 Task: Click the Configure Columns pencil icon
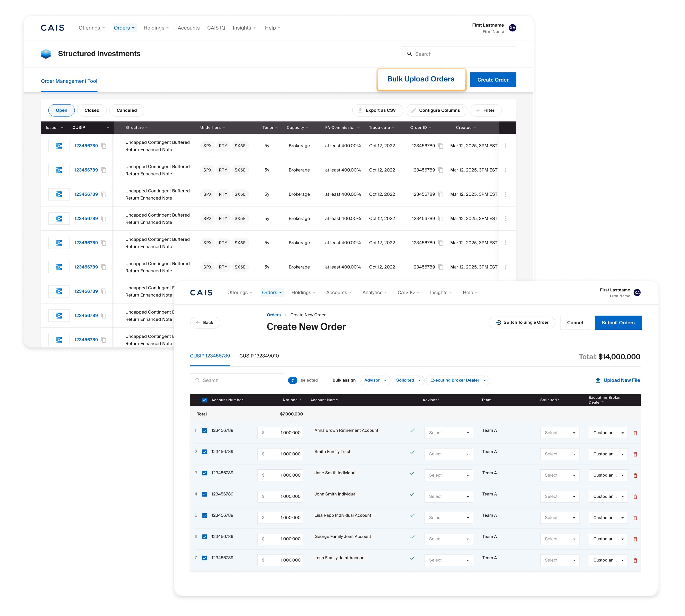point(413,110)
